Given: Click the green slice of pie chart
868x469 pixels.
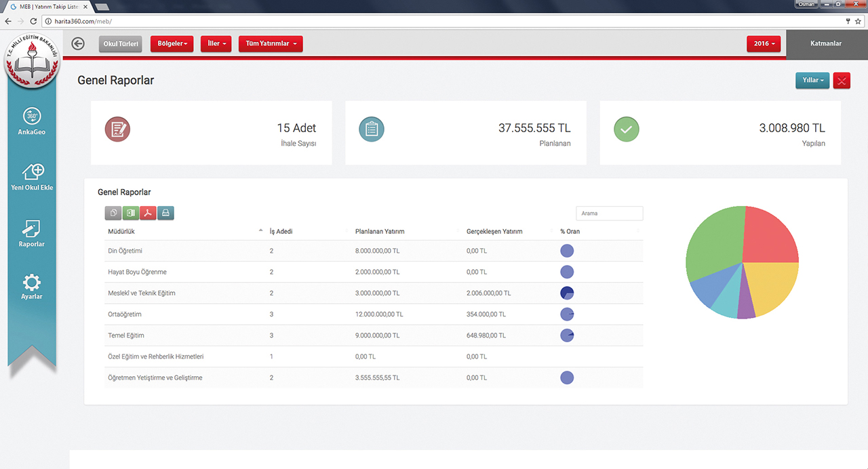Looking at the screenshot, I should click(x=712, y=244).
